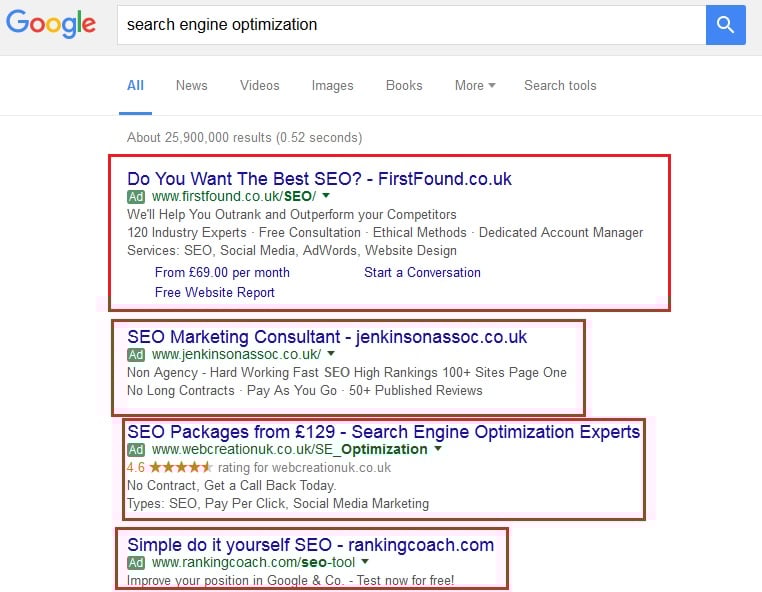Click the blue magnifier search button
762x592 pixels.
click(x=725, y=25)
